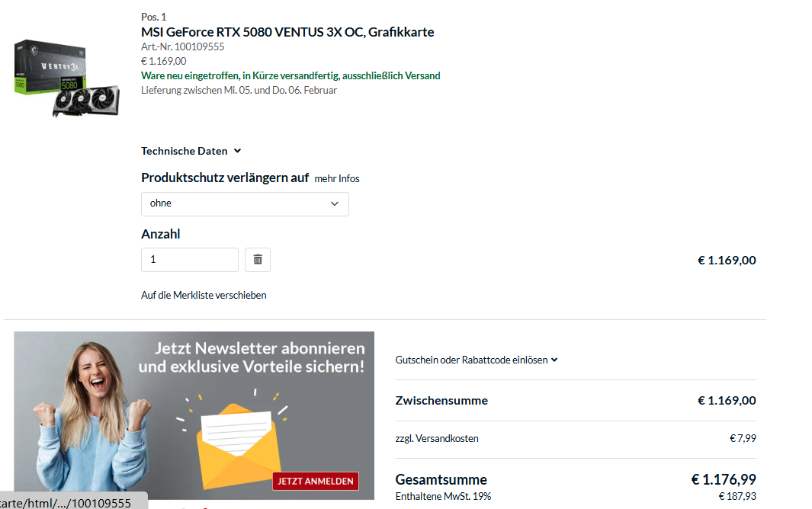This screenshot has height=509, width=812.
Task: Click inside the Anzahl quantity field
Action: [189, 259]
